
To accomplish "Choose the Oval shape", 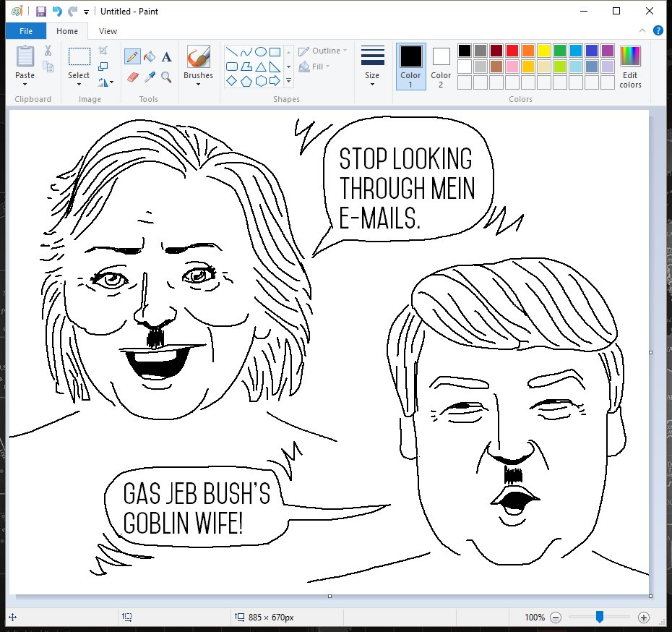I will [261, 52].
